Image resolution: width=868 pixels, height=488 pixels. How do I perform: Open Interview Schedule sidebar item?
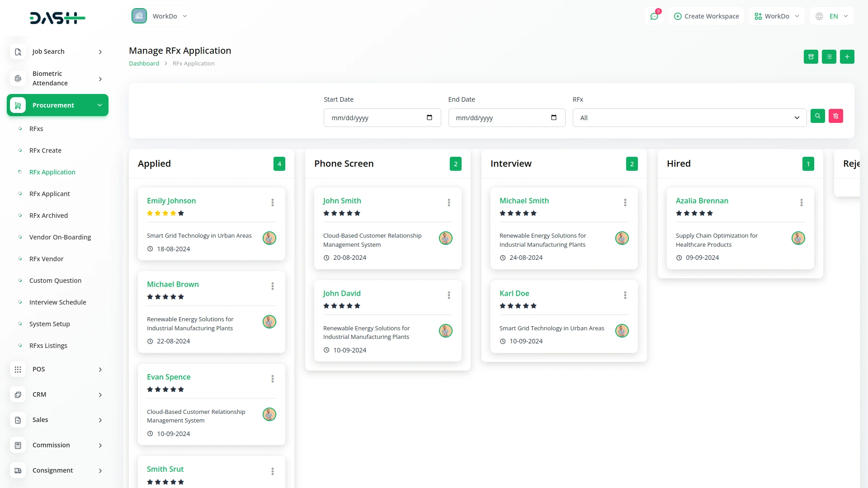click(57, 302)
